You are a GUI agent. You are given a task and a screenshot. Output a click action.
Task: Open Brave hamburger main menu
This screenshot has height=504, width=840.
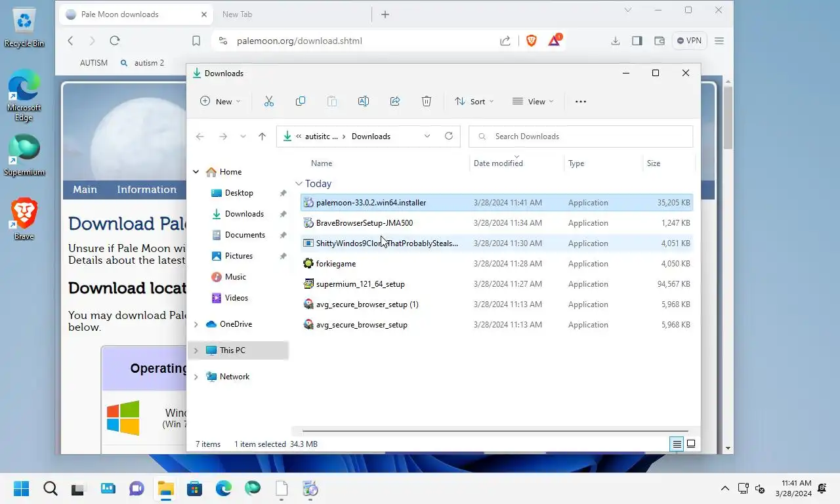click(719, 41)
